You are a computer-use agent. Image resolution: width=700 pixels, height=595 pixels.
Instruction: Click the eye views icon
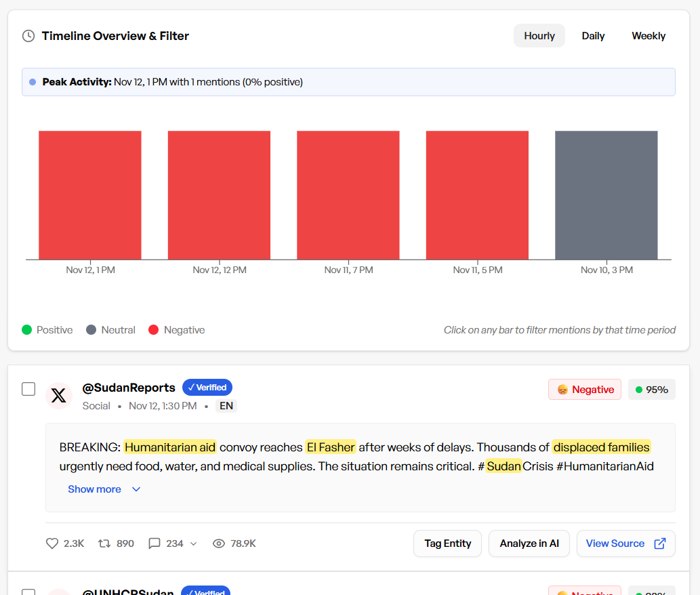click(x=218, y=543)
